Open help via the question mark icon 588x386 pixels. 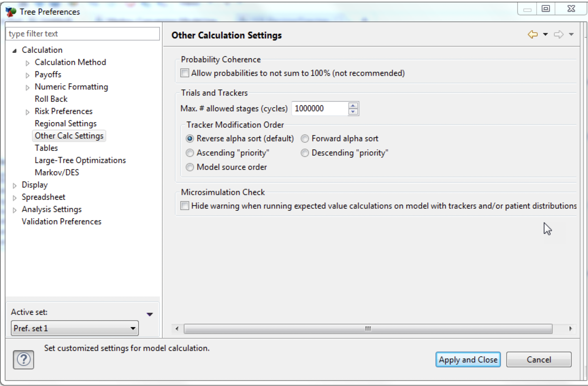click(x=23, y=359)
